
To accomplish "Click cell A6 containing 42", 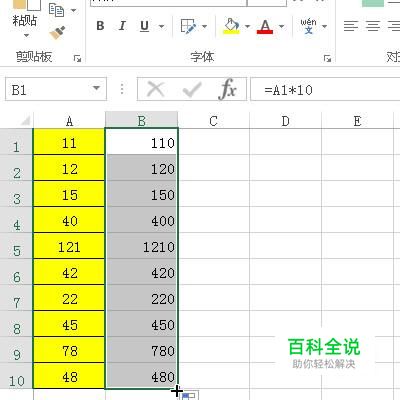I will click(x=69, y=272).
